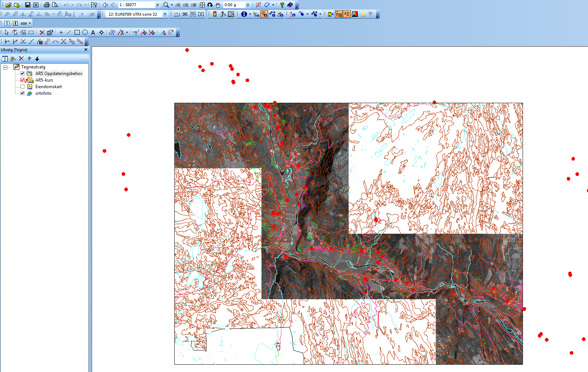Uncheck ortofoto layer checkbox

23,93
